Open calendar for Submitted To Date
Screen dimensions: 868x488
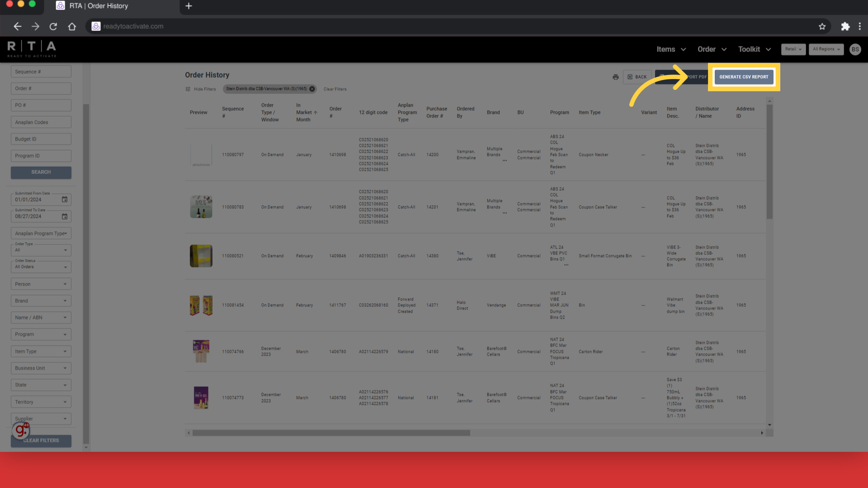point(65,216)
